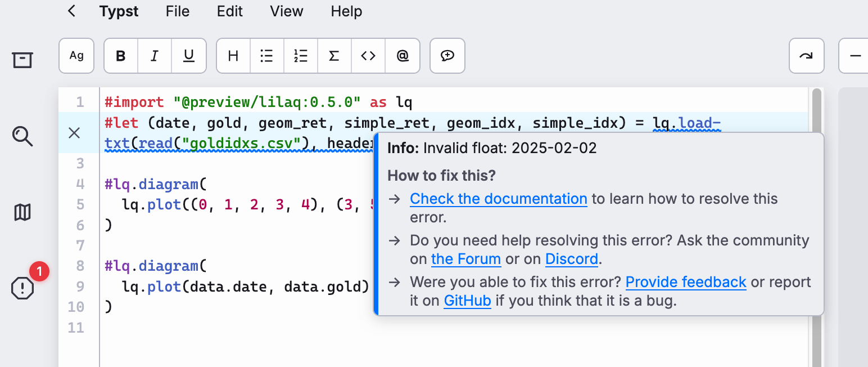Go back using the left chevron
This screenshot has width=868, height=367.
coord(71,11)
